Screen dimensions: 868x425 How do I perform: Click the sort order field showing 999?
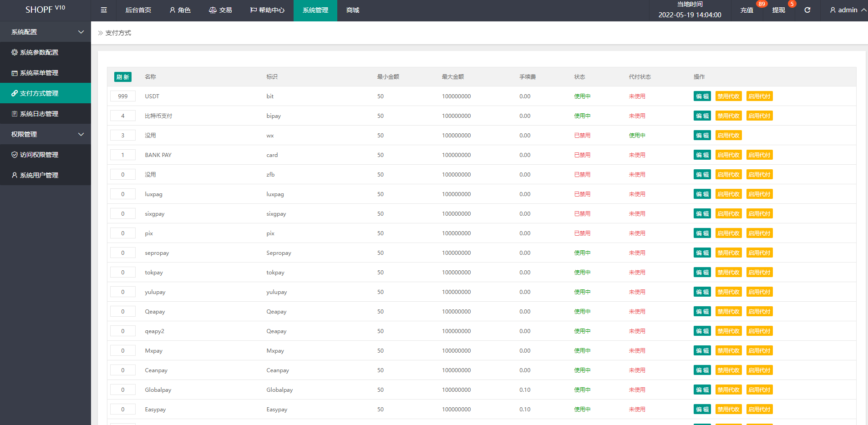pos(123,96)
